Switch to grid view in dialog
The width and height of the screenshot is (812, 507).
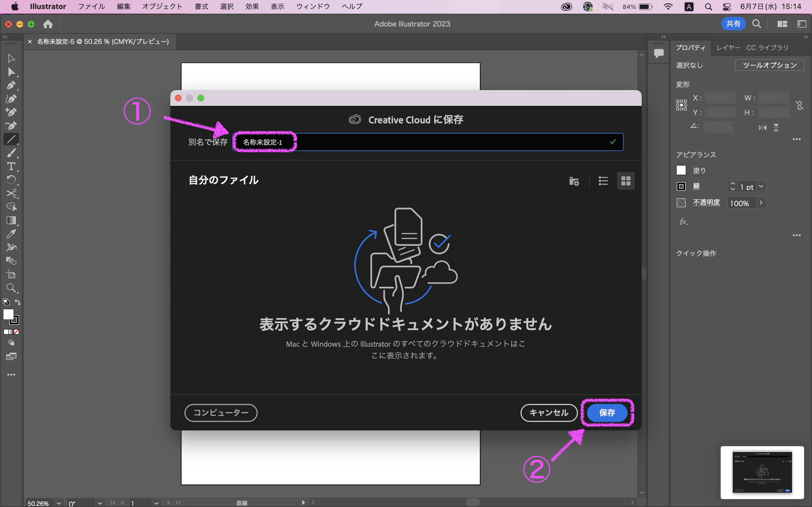pos(626,181)
